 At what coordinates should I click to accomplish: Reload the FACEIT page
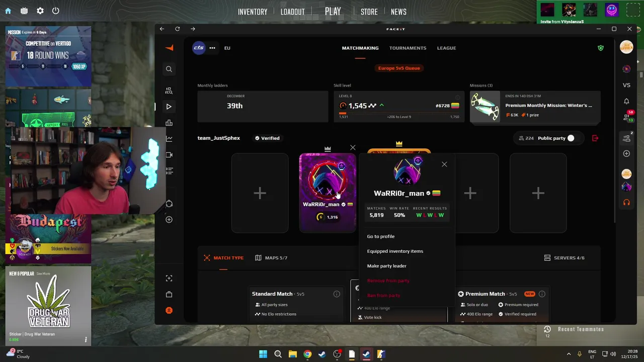pyautogui.click(x=177, y=29)
